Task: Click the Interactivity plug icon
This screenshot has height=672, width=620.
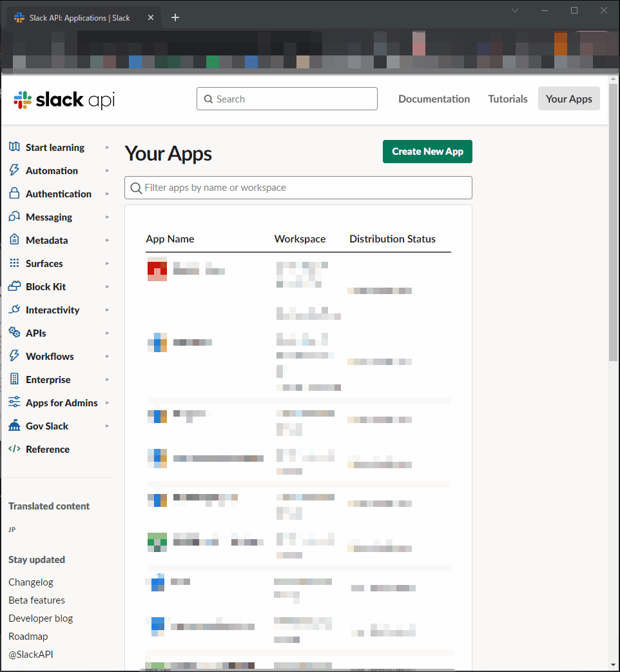Action: pyautogui.click(x=14, y=309)
